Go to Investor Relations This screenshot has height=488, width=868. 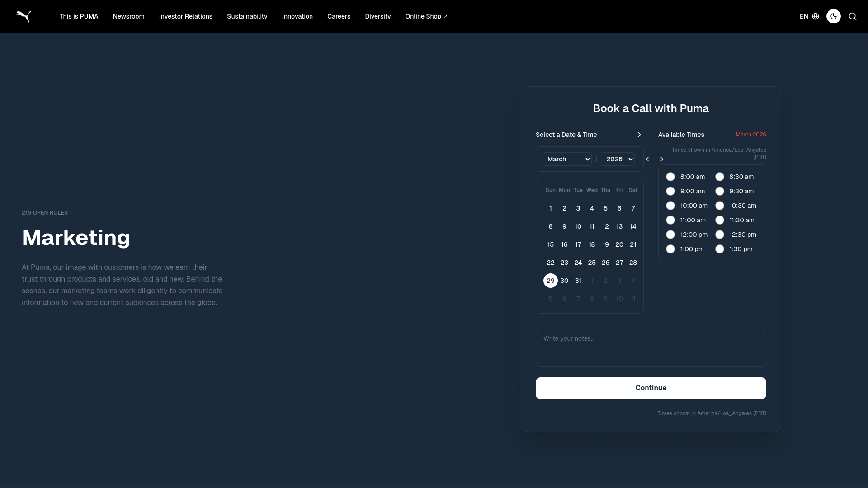185,16
